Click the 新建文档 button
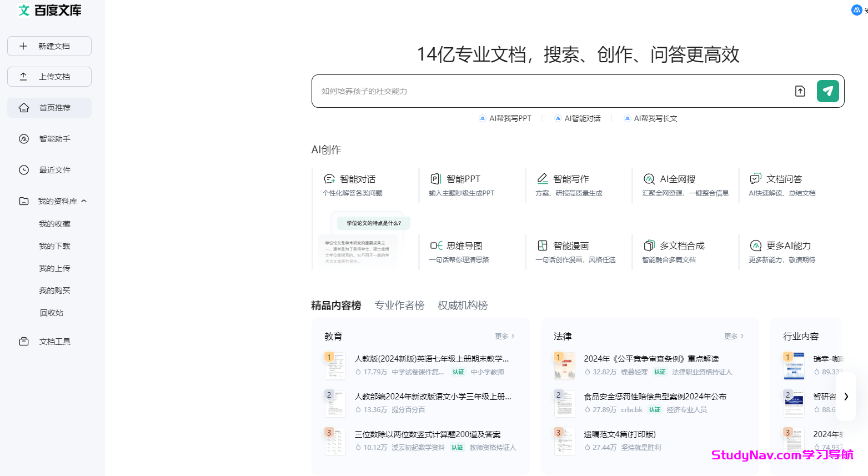The image size is (868, 476). tap(49, 46)
